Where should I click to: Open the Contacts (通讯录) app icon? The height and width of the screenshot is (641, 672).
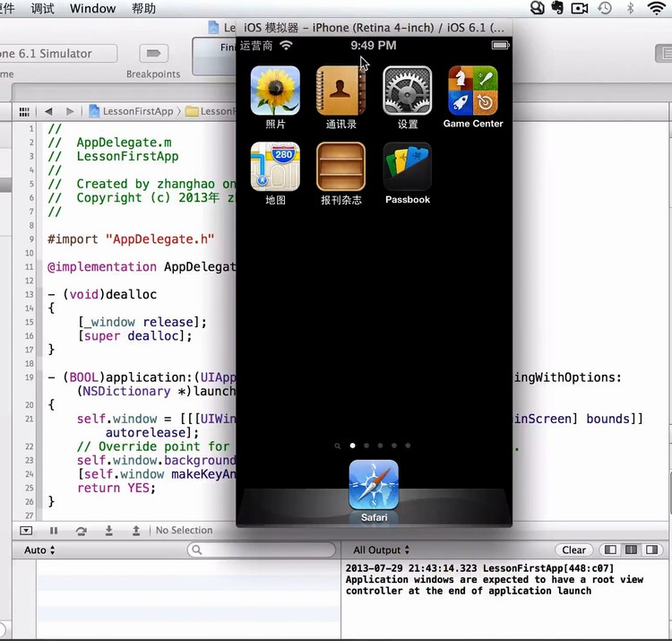(x=340, y=91)
